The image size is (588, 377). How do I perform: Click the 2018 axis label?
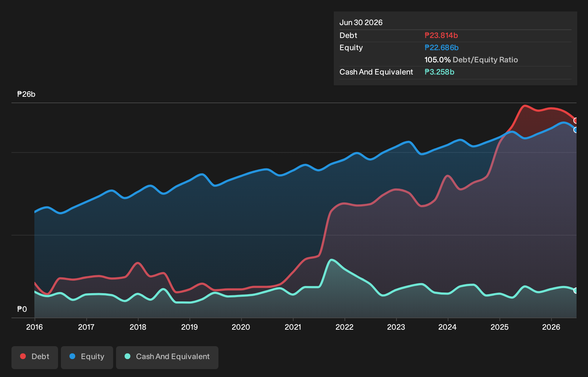click(x=138, y=327)
